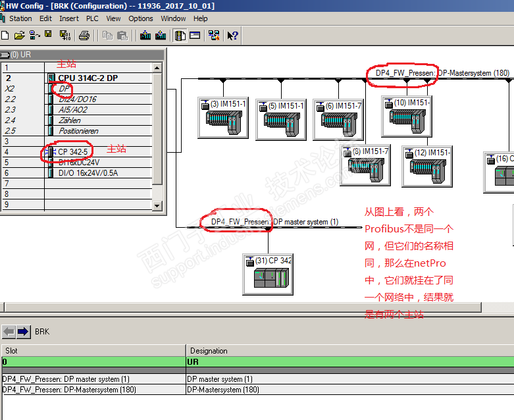
Task: Select the (5) IM151-1 station icon
Action: click(x=280, y=120)
